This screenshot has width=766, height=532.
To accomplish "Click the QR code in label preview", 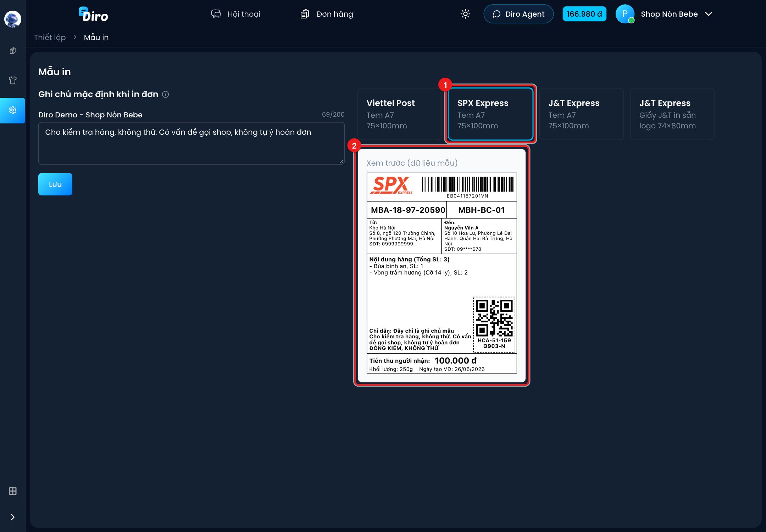I will click(x=494, y=318).
